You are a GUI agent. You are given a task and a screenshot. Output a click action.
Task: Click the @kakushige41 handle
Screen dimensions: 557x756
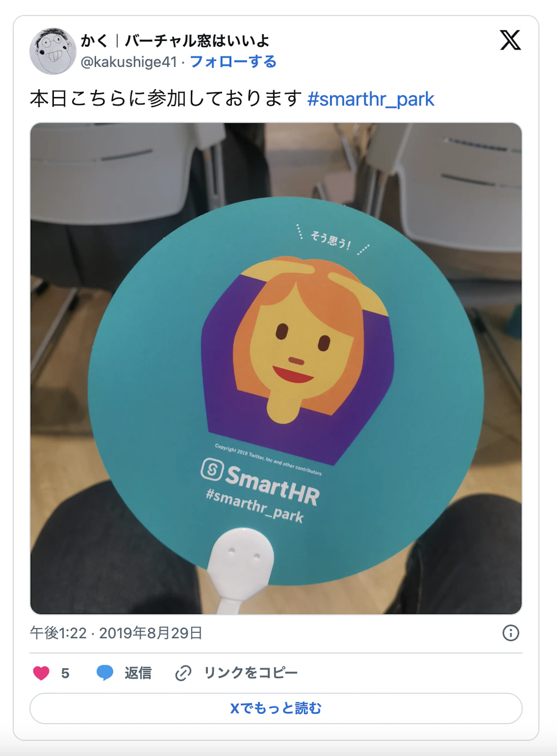[129, 62]
